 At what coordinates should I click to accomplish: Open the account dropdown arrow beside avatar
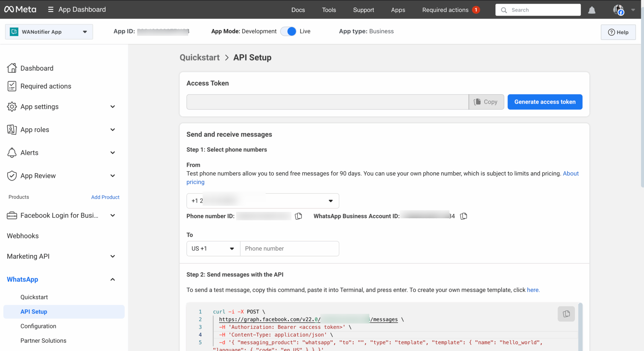pos(633,10)
